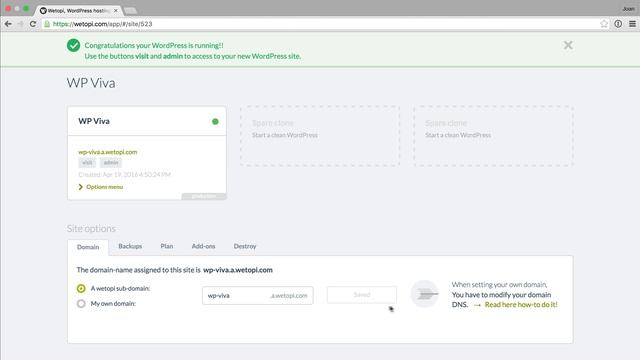
Task: Switch to the Backups tab
Action: click(x=130, y=246)
